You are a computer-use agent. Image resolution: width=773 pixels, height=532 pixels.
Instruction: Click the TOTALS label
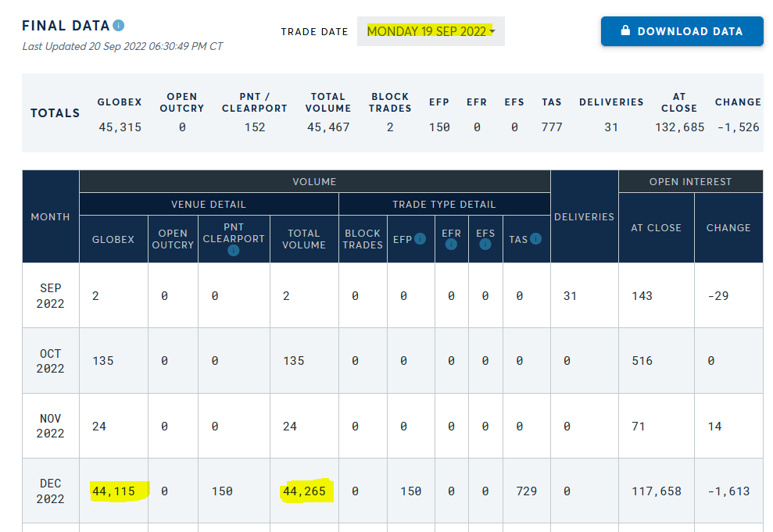(55, 113)
